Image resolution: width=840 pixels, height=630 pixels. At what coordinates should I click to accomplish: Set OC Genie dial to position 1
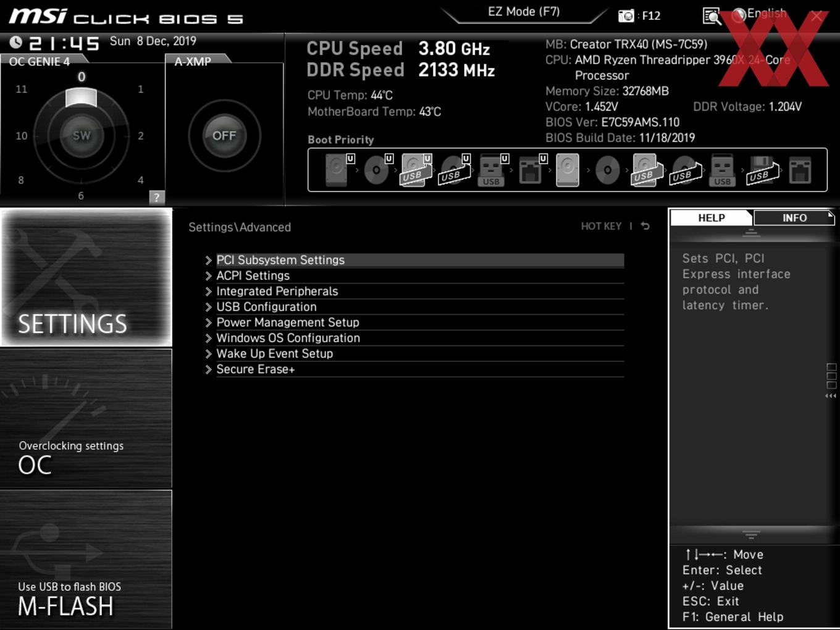coord(141,89)
